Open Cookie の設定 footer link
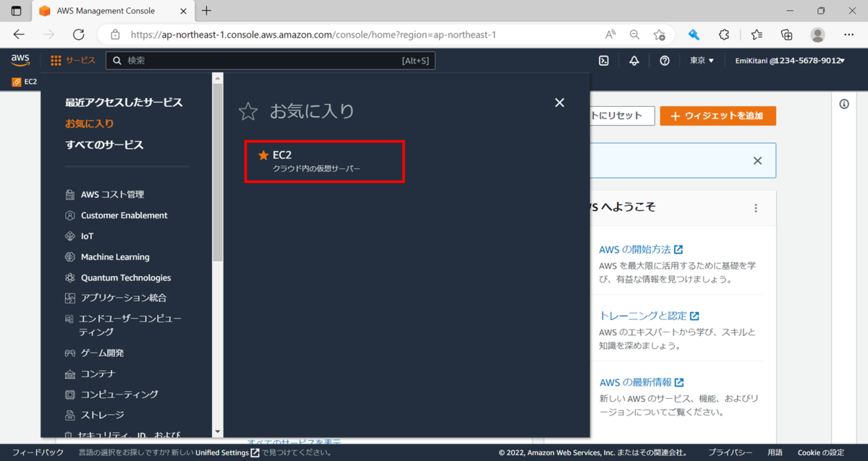The width and height of the screenshot is (868, 461). [821, 452]
